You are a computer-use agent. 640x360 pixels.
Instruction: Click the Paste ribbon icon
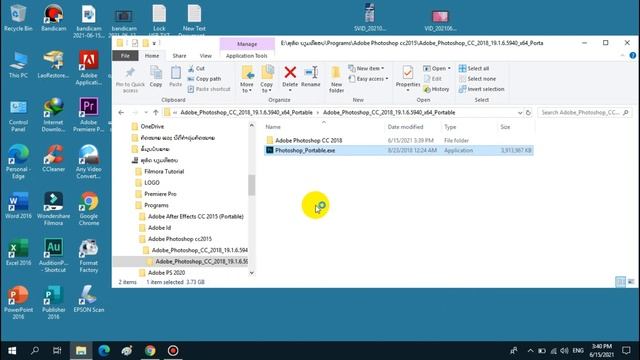point(176,73)
